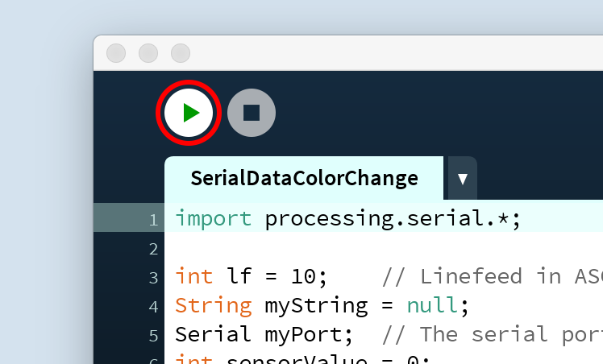Click the 'import' keyword on line 1
603x364 pixels.
click(214, 219)
